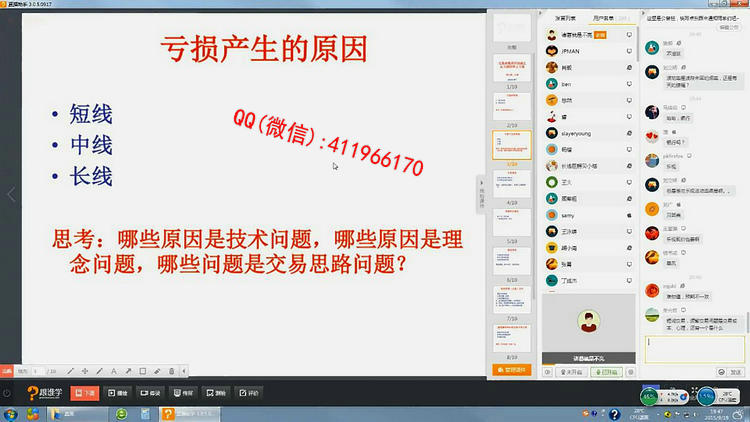Click the button right of the red one
This screenshot has width=750, height=422.
coord(118,393)
